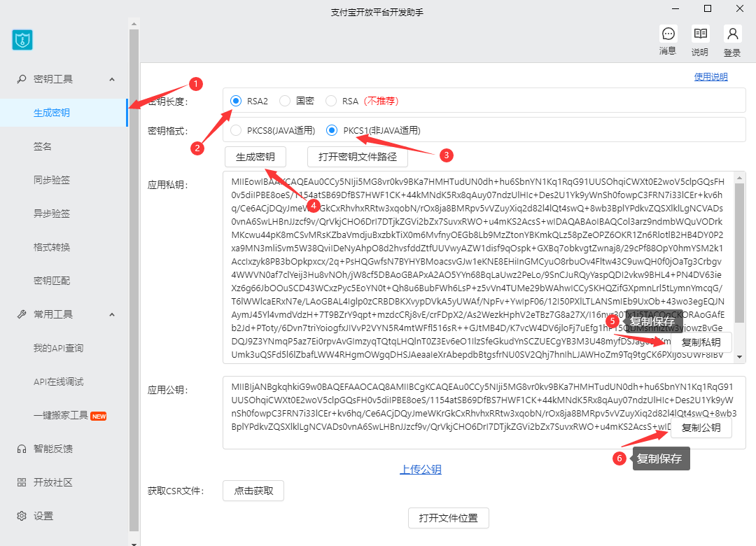
Task: Choose PKCS8(JAVA适用) key format
Action: pos(236,130)
